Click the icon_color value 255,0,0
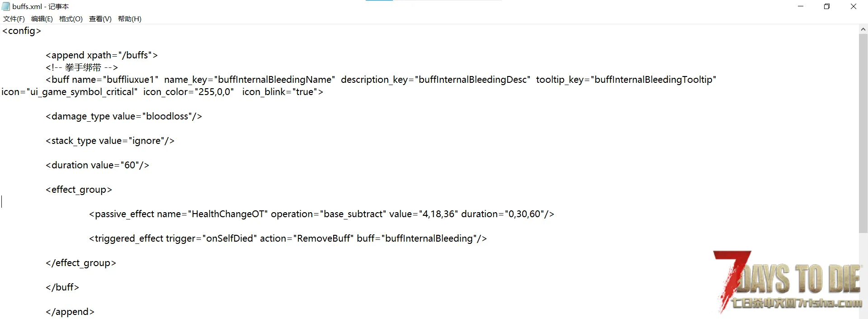868x319 pixels. (214, 92)
